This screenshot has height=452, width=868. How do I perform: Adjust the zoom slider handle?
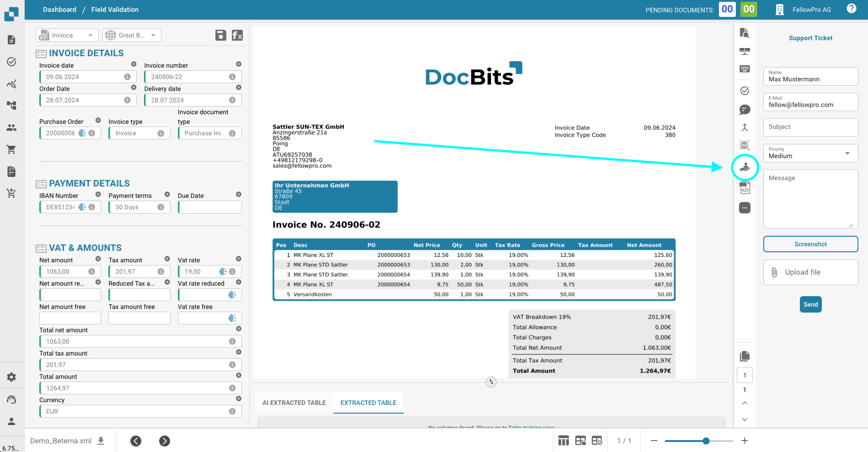pyautogui.click(x=706, y=441)
